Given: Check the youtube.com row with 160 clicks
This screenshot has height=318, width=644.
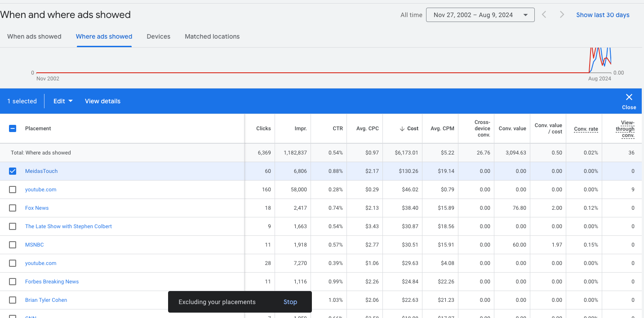Looking at the screenshot, I should click(x=13, y=190).
